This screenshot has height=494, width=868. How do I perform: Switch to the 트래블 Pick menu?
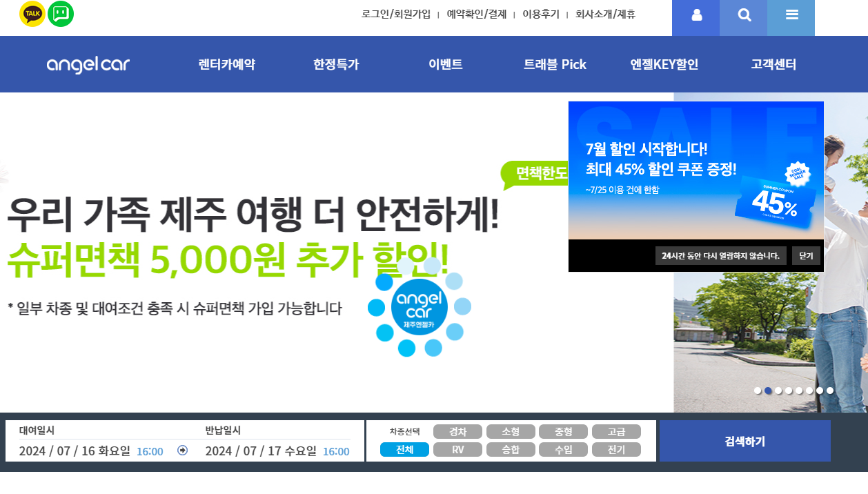tap(555, 63)
